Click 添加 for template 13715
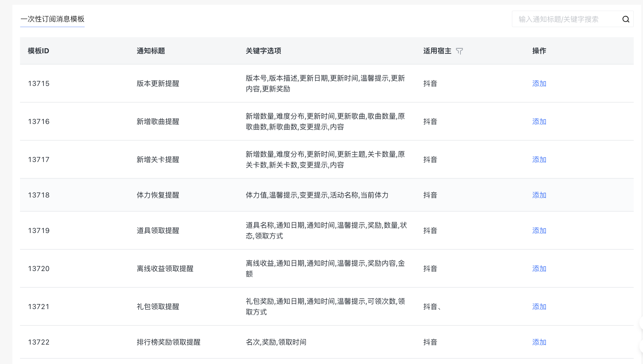Viewport: 643px width, 364px height. coord(539,83)
